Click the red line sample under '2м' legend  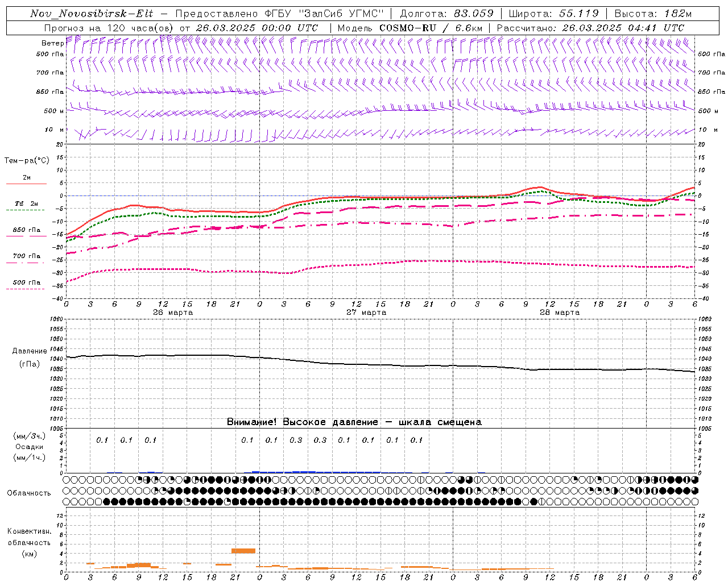pos(26,184)
